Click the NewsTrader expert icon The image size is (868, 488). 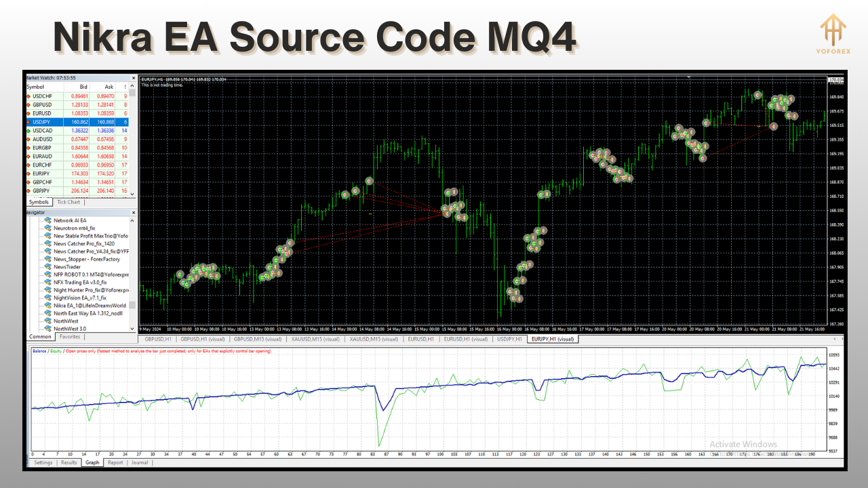pos(48,267)
